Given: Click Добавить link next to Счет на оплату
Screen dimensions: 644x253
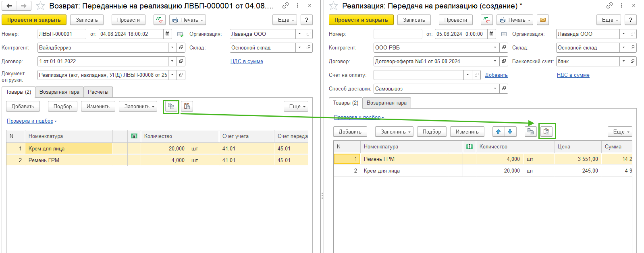Looking at the screenshot, I should [496, 75].
